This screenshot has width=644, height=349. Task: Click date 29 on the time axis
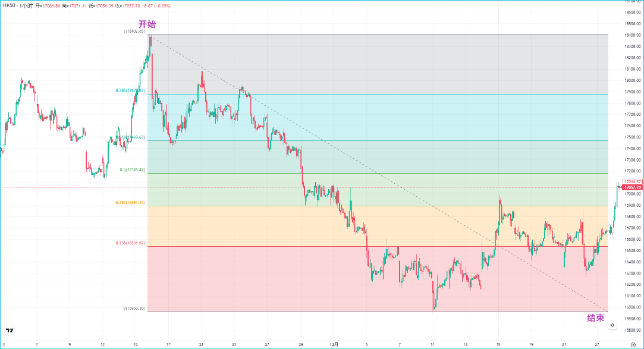[x=301, y=344]
